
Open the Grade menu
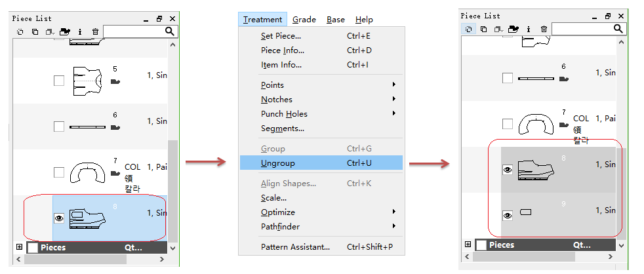pos(304,20)
